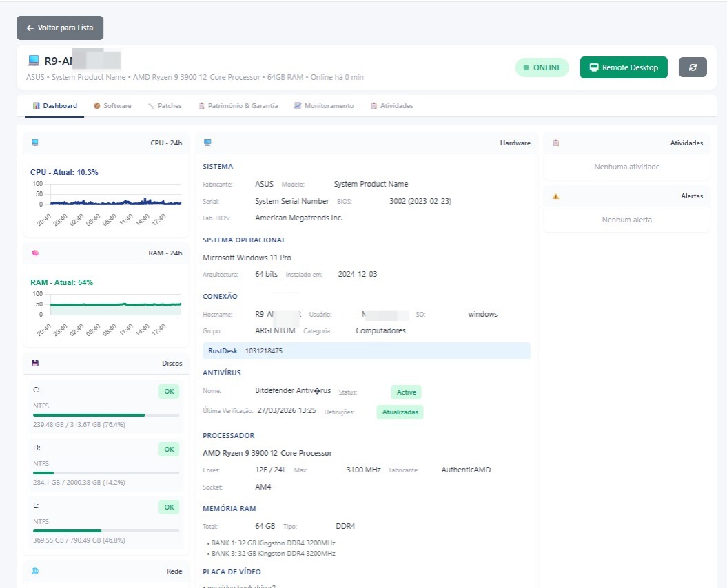The image size is (727, 588).
Task: Click '369.55 GB / 790.49 GB (46.8%)' text
Action: coord(79,540)
